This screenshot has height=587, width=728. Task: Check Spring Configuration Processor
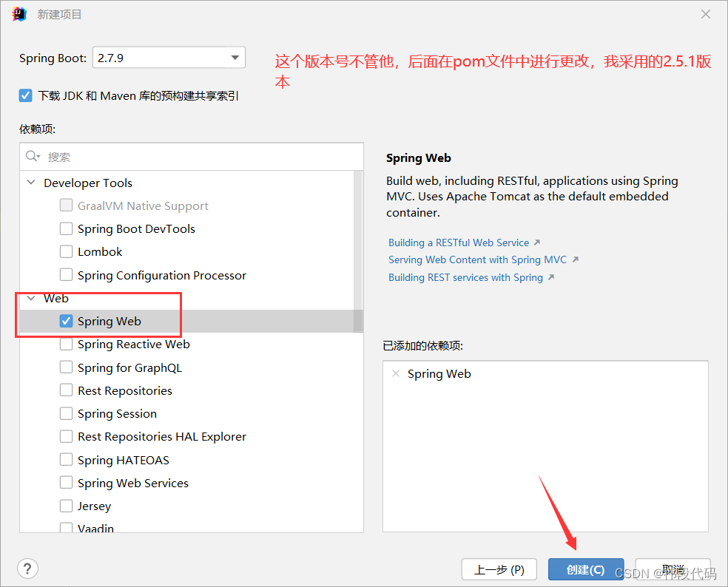click(67, 275)
